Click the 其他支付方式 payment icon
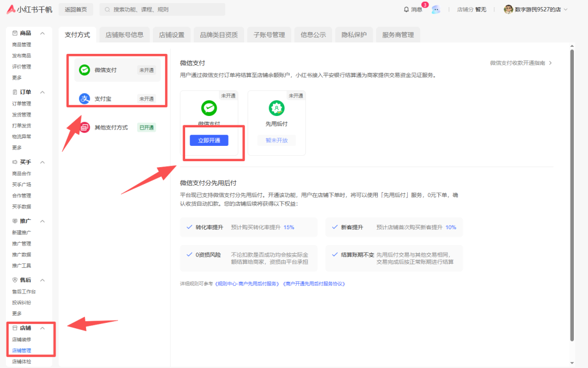This screenshot has height=368, width=588. [84, 127]
